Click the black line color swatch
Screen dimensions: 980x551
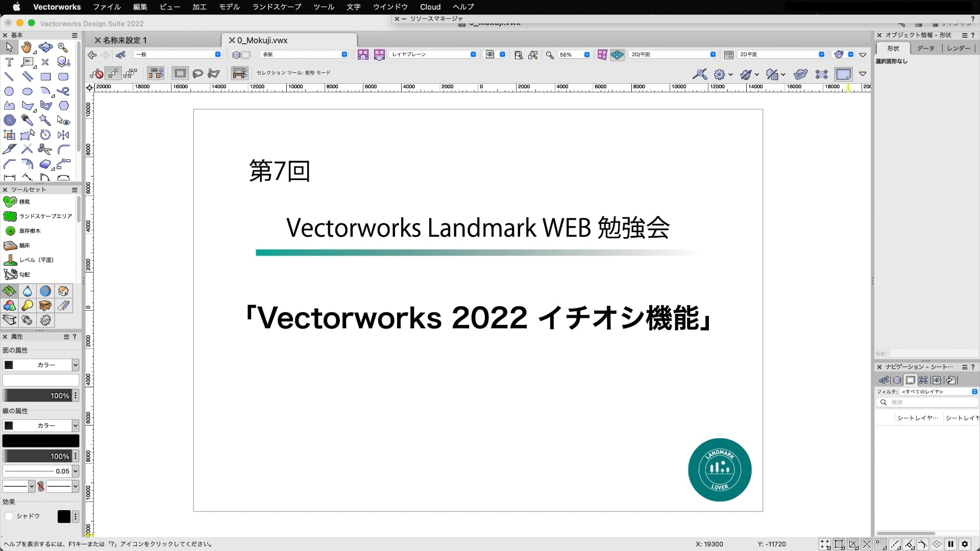41,441
